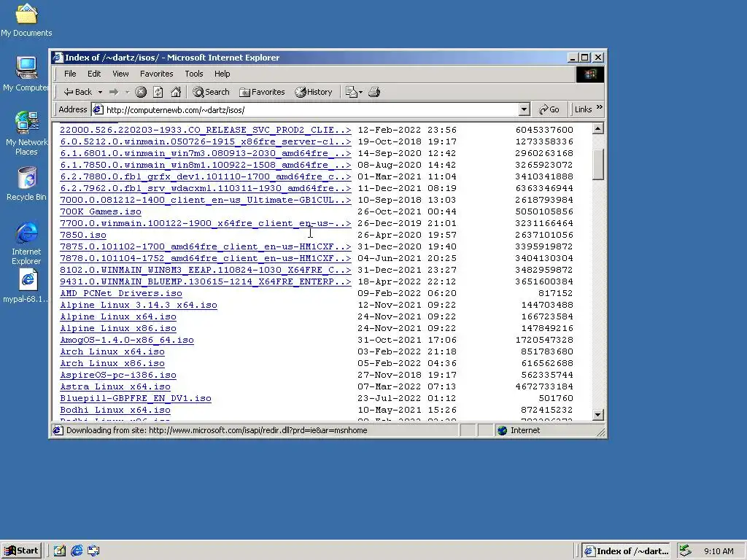This screenshot has width=747, height=560.
Task: Click the Arch_Linux_x64.iso link
Action: click(112, 351)
